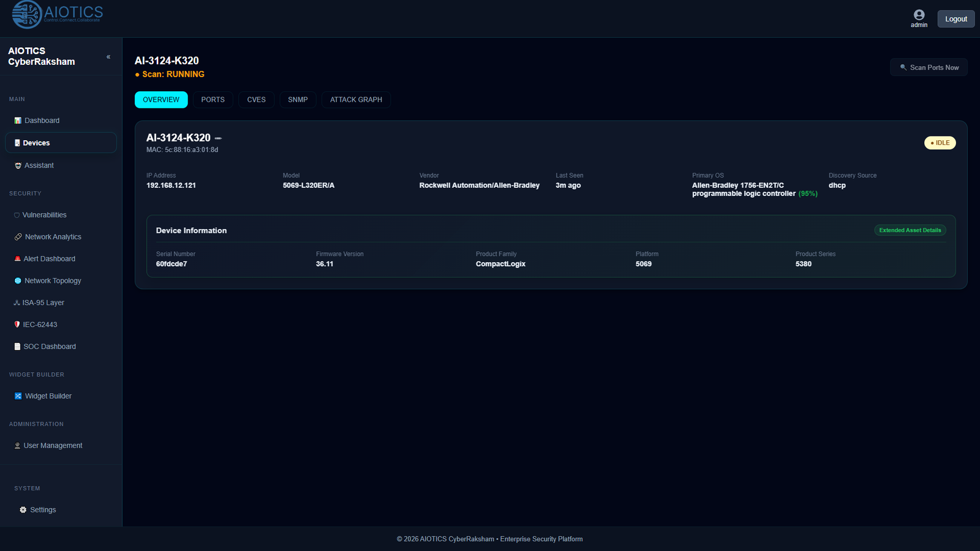Click the product series value 5380
Image resolution: width=980 pixels, height=551 pixels.
click(x=804, y=264)
